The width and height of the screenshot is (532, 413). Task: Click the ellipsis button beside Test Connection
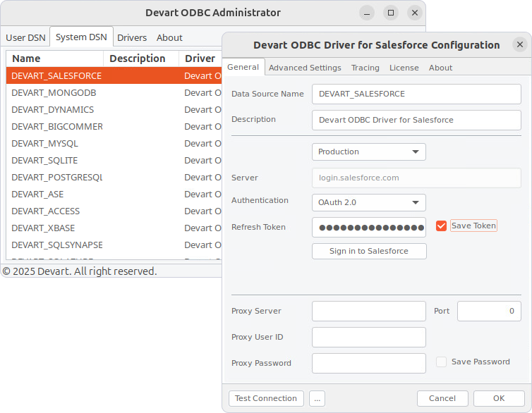317,398
